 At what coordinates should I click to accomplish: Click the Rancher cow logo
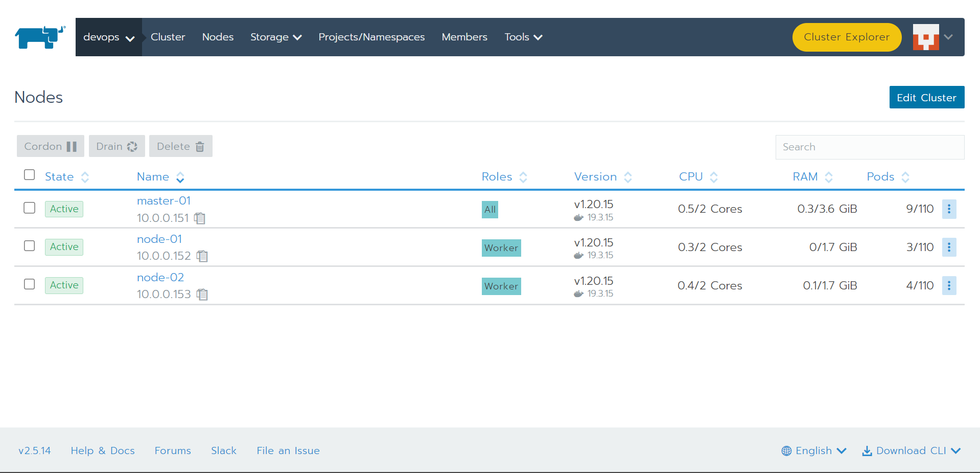pos(40,37)
